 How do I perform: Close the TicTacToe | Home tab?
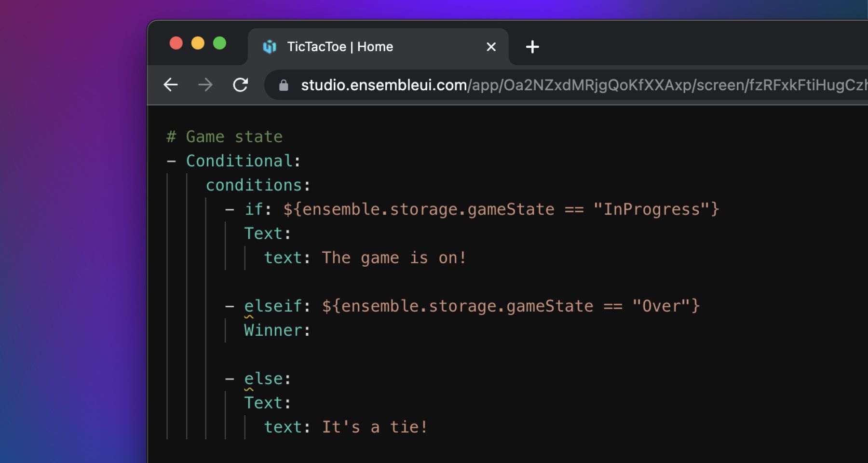coord(491,47)
